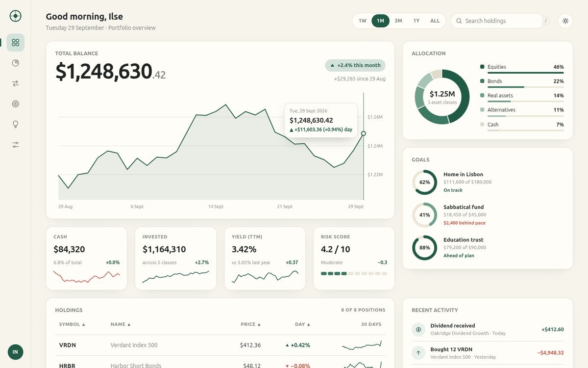
Task: Select the ALL time range
Action: pyautogui.click(x=435, y=21)
